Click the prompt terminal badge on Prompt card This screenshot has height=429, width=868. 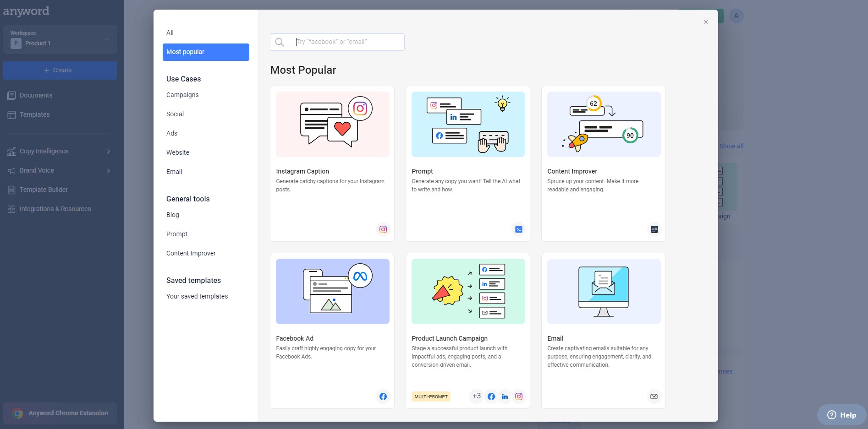tap(519, 229)
